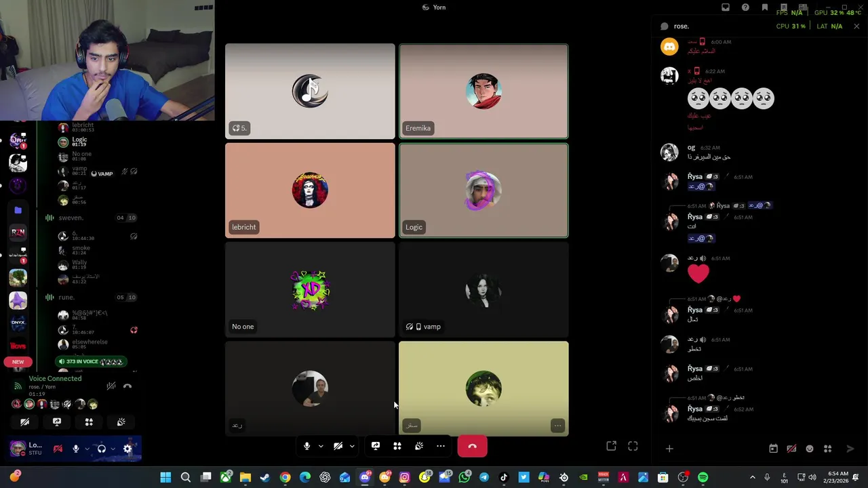The image size is (868, 488).
Task: Toggle the red camera icon in user panel
Action: tap(58, 449)
